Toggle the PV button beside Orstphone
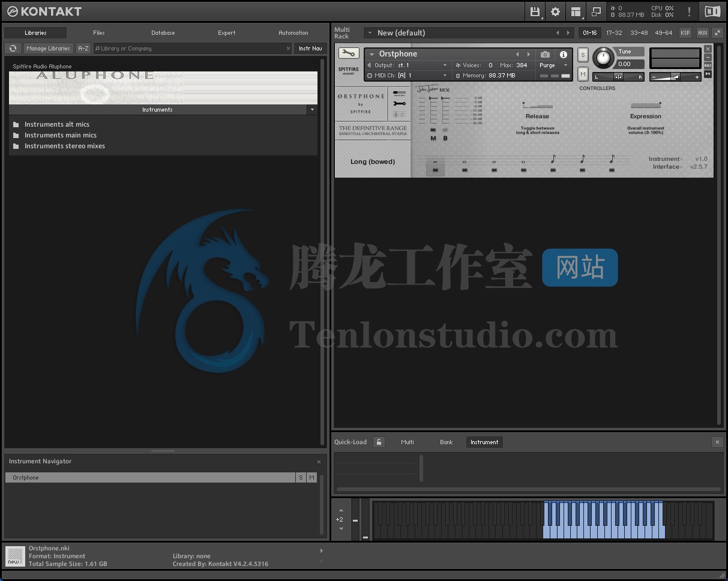 (708, 74)
